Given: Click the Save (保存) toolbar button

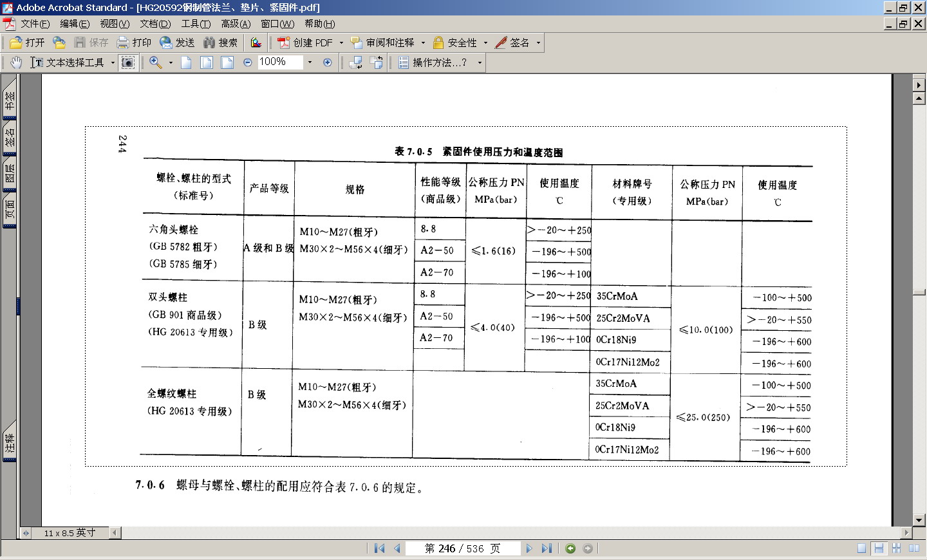Looking at the screenshot, I should tap(91, 42).
